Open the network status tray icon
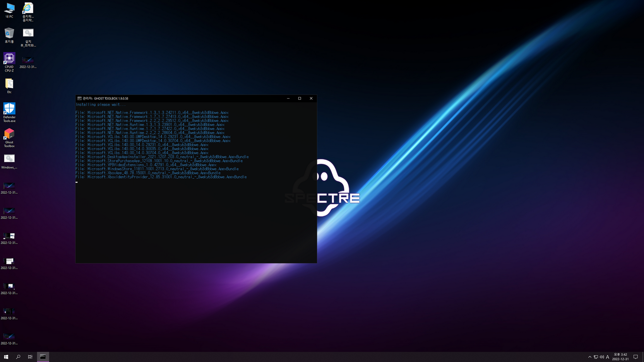The height and width of the screenshot is (362, 644). 596,357
